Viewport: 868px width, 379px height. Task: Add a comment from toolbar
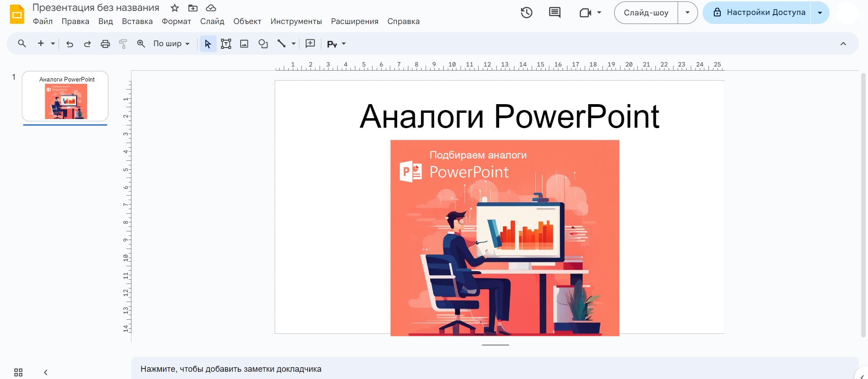(x=310, y=43)
